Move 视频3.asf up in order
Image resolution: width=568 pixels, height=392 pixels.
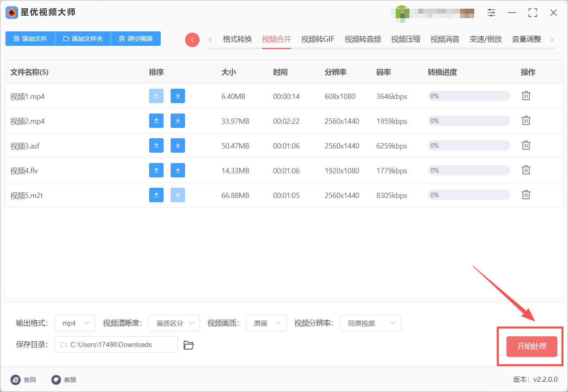point(156,145)
